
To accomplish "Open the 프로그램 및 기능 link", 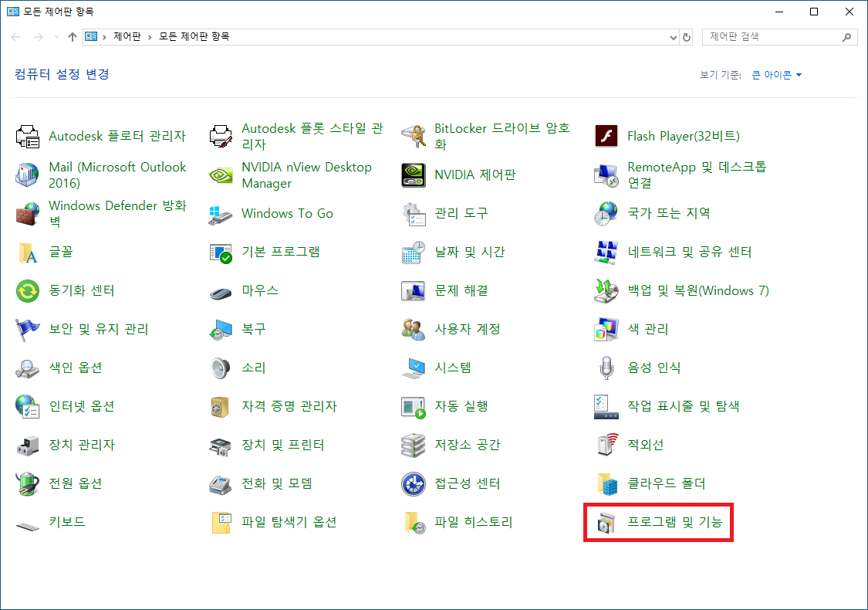I will [x=674, y=522].
